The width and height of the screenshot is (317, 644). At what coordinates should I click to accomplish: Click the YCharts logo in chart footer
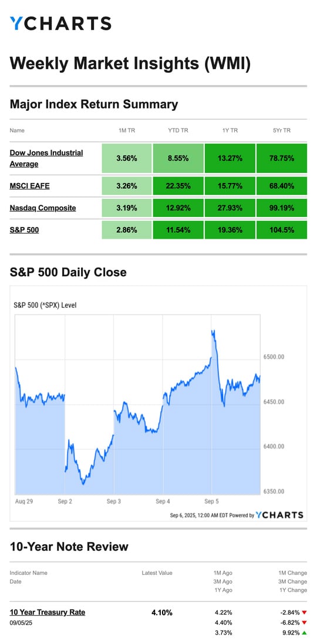279,515
